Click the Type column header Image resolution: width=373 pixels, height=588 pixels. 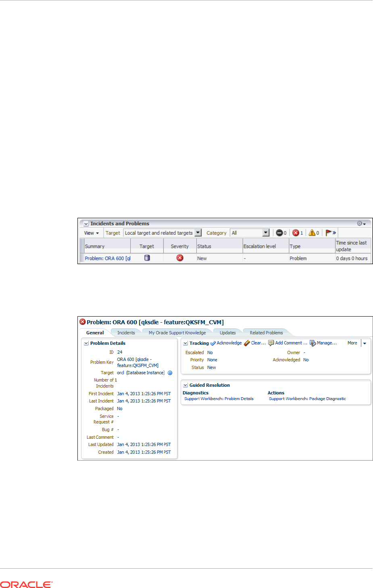pyautogui.click(x=312, y=246)
